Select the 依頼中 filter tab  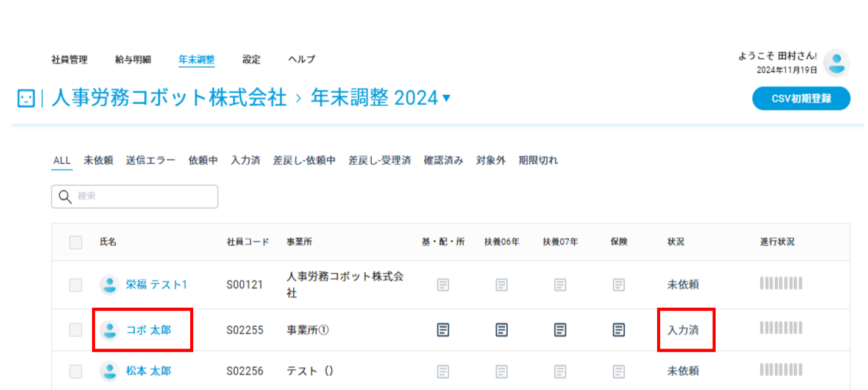[203, 161]
